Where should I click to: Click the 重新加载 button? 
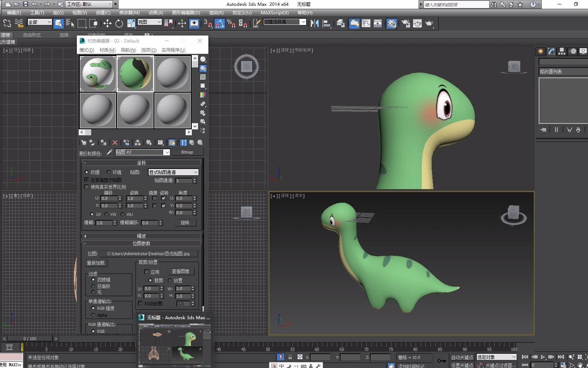96,263
